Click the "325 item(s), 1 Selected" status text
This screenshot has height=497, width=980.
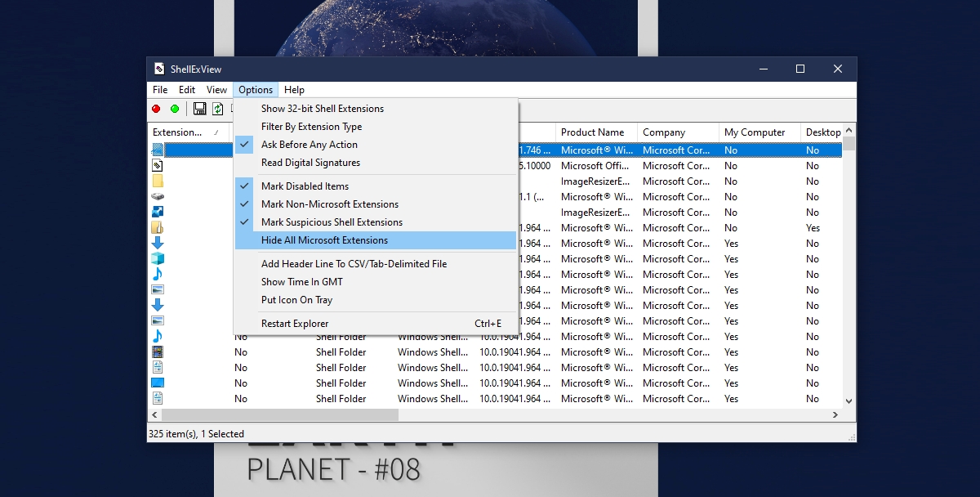tap(197, 434)
